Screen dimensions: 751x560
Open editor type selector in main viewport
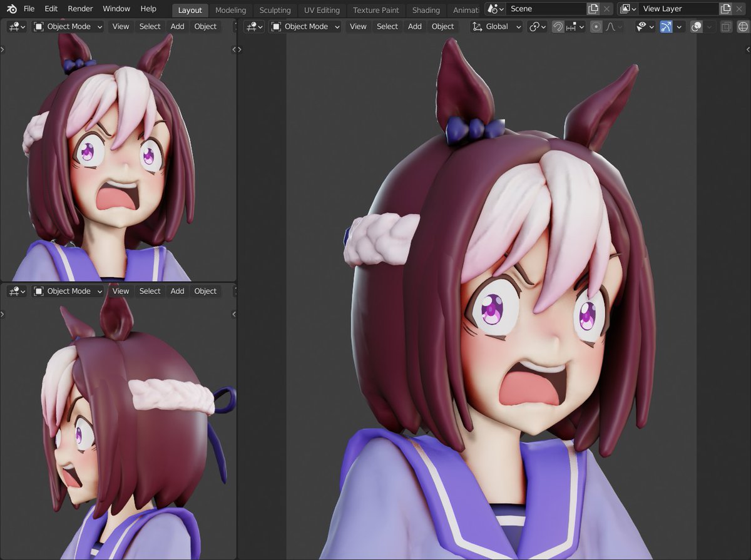[254, 26]
